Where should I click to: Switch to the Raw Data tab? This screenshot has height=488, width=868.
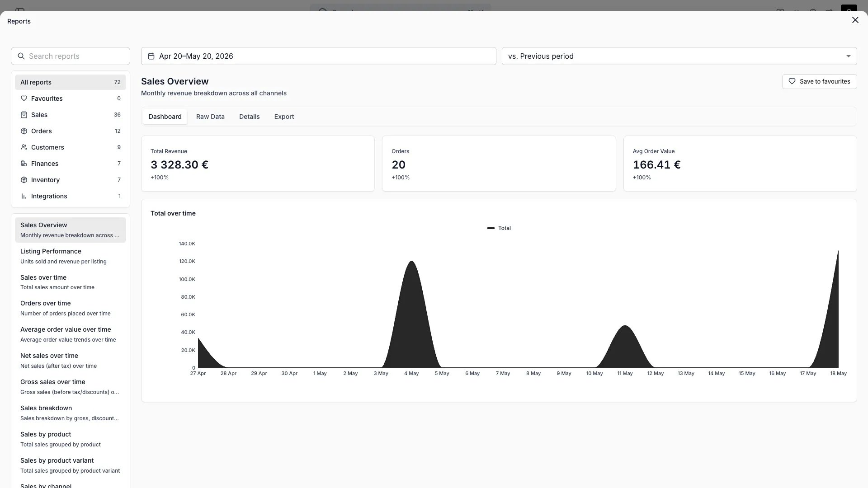point(210,117)
